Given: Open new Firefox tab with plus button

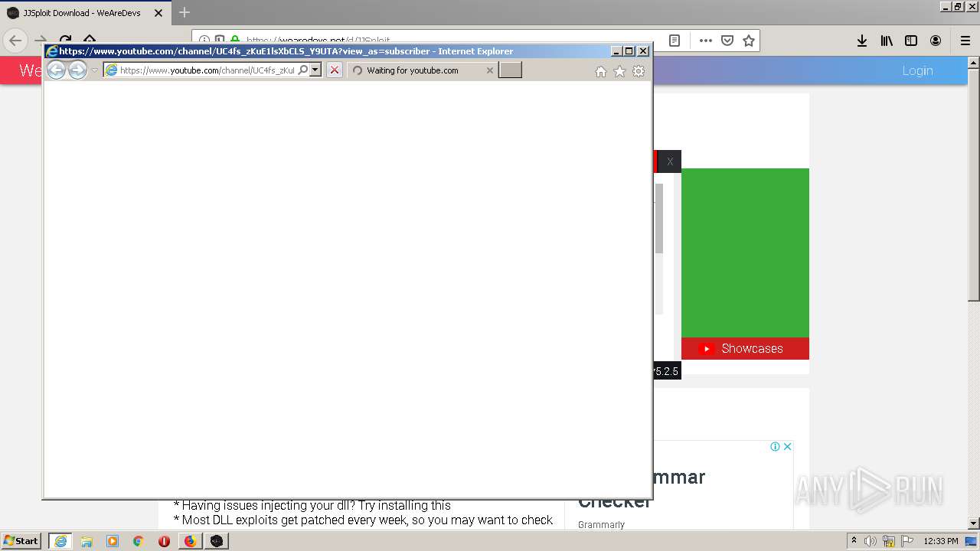Looking at the screenshot, I should (184, 13).
